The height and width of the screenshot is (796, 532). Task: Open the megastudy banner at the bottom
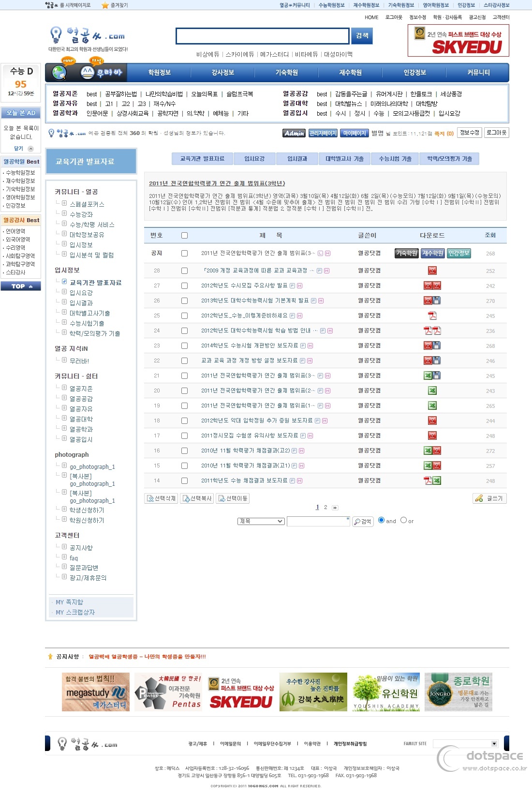click(x=96, y=692)
